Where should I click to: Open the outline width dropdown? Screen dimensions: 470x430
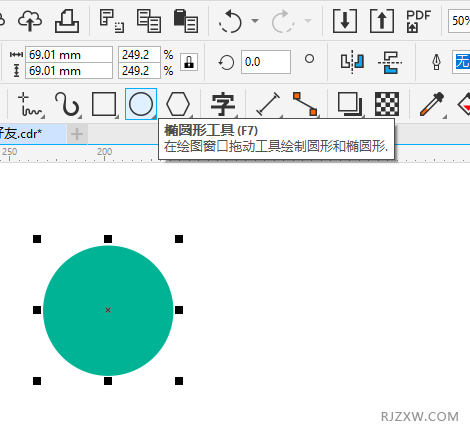coord(461,62)
